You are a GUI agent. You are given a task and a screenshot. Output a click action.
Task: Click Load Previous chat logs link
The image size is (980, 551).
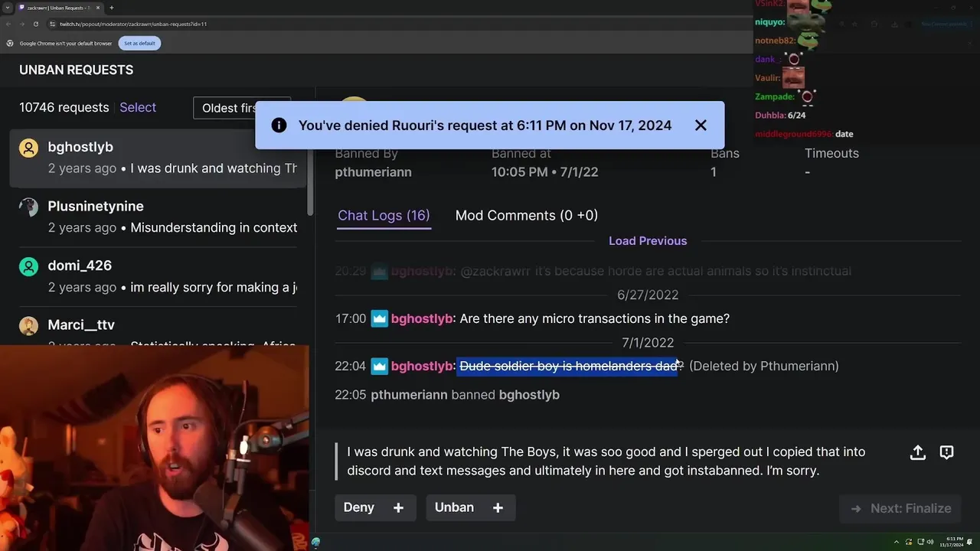coord(648,241)
